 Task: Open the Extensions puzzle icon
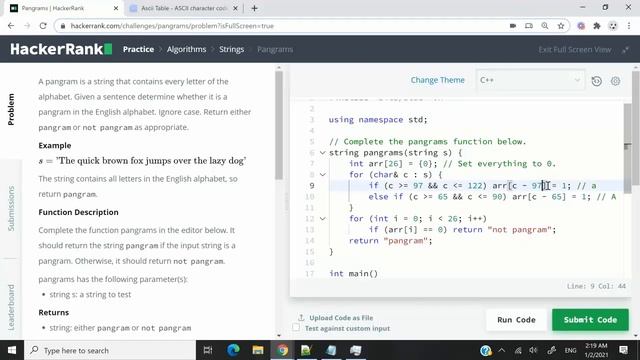coord(597,26)
